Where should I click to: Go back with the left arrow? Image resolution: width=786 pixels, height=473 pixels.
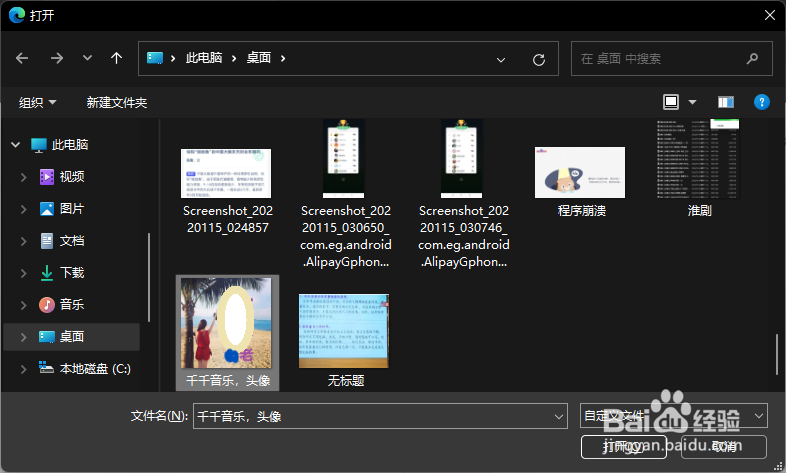(x=22, y=59)
